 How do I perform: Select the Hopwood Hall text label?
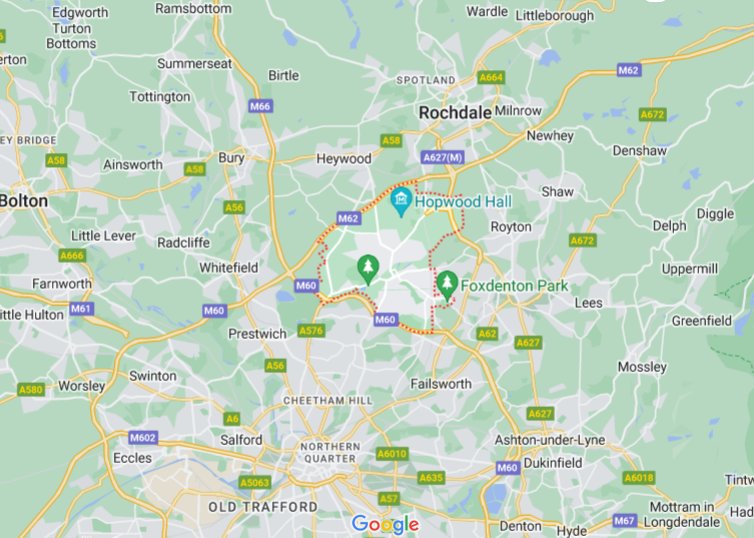[x=463, y=201]
